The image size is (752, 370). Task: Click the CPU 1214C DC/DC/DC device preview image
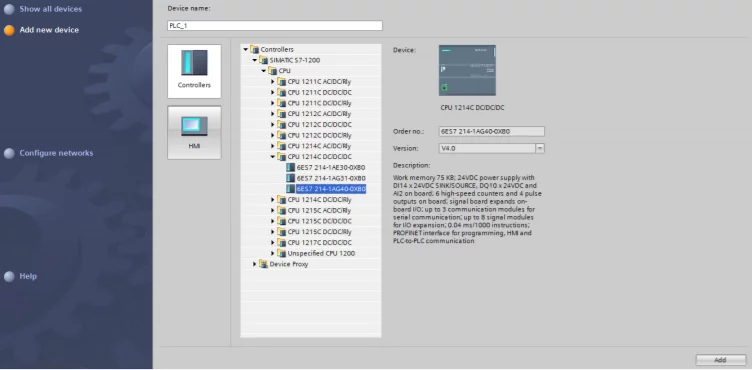pyautogui.click(x=467, y=71)
